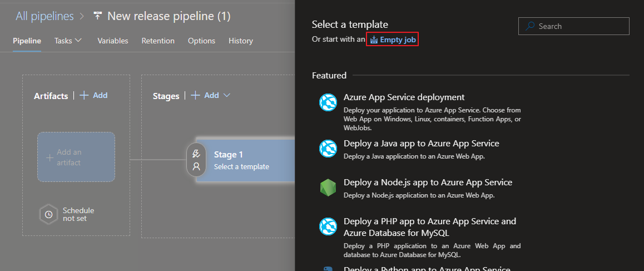Go to the Options tab

pos(201,41)
